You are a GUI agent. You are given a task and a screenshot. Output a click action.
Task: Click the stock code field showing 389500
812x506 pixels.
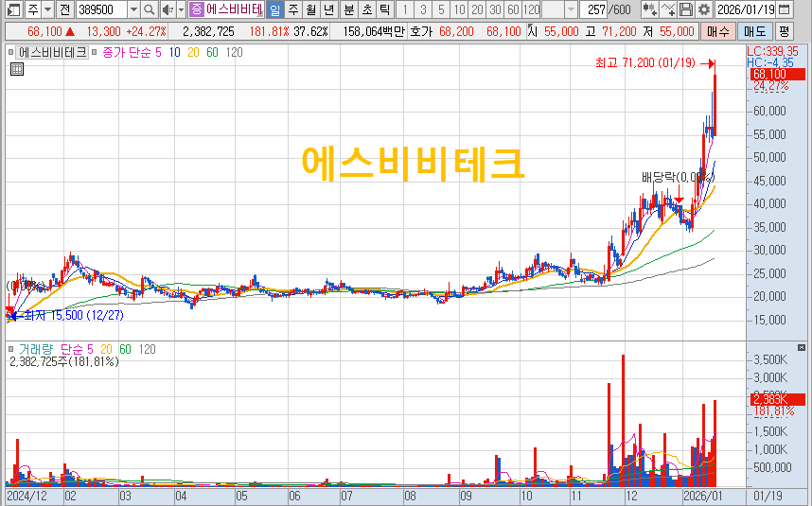point(101,9)
